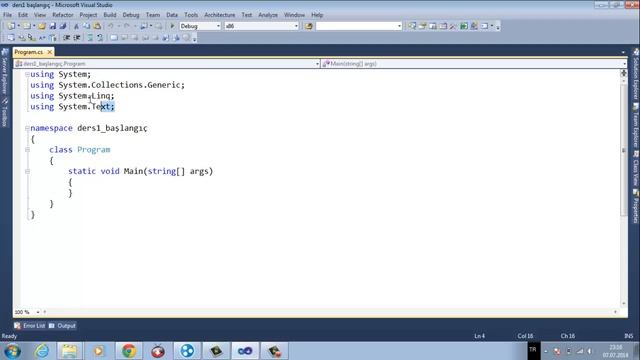This screenshot has width=640, height=360.
Task: Click the TR language indicator in the tray
Action: (533, 350)
